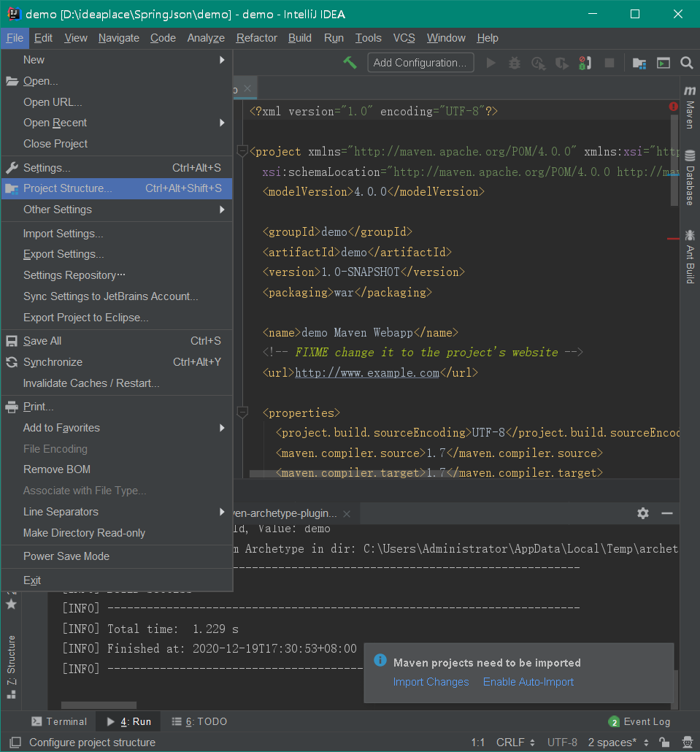The height and width of the screenshot is (752, 700).
Task: Click the read-only lock icon in status bar
Action: (x=664, y=743)
